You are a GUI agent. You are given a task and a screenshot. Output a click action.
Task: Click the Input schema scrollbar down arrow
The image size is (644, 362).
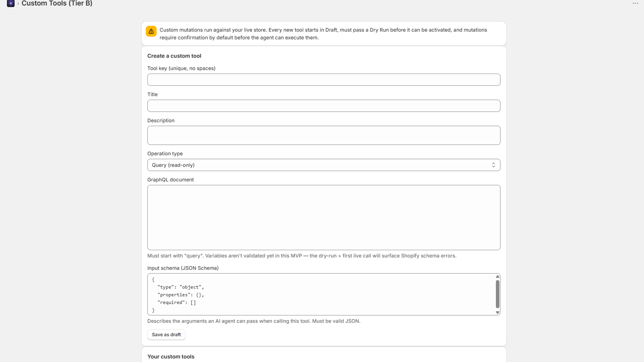pyautogui.click(x=497, y=313)
